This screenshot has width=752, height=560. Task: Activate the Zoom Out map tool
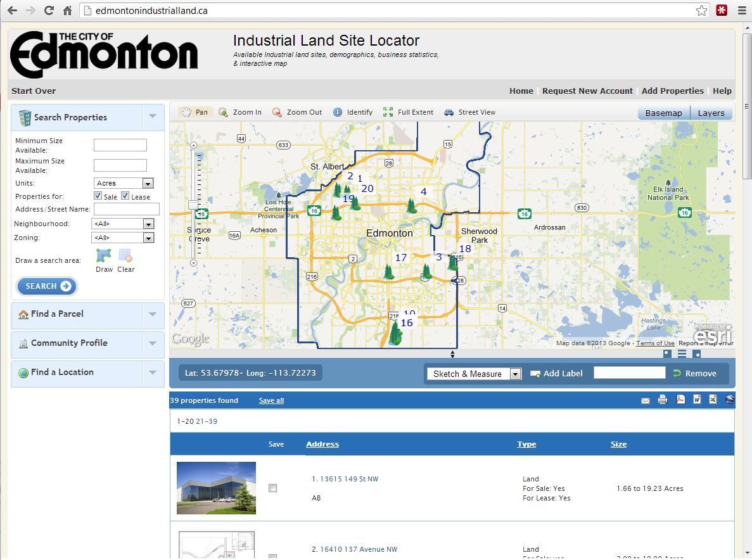click(297, 112)
